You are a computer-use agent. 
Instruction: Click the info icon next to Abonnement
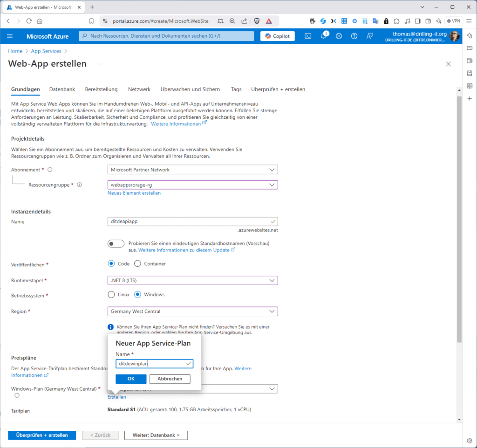pos(50,170)
